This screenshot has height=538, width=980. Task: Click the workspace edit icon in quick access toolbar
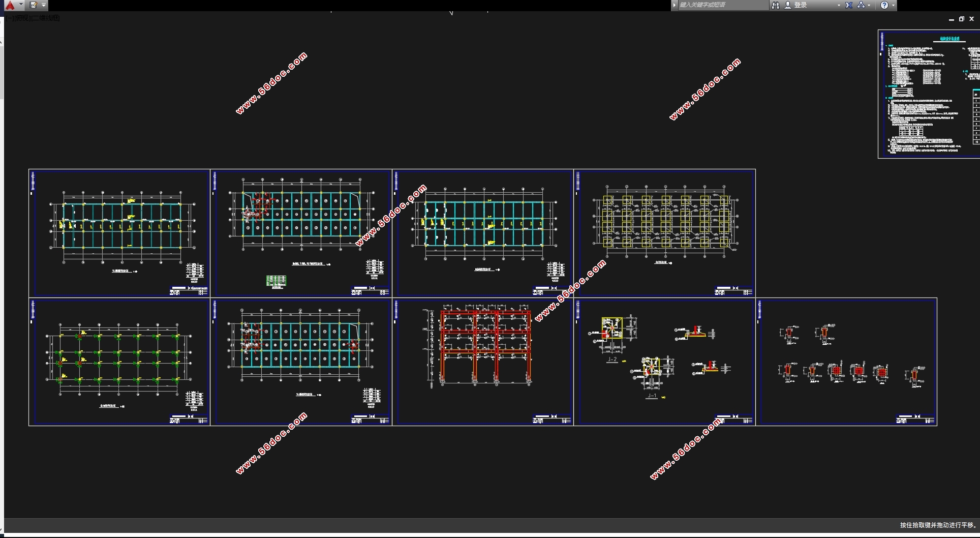click(34, 5)
